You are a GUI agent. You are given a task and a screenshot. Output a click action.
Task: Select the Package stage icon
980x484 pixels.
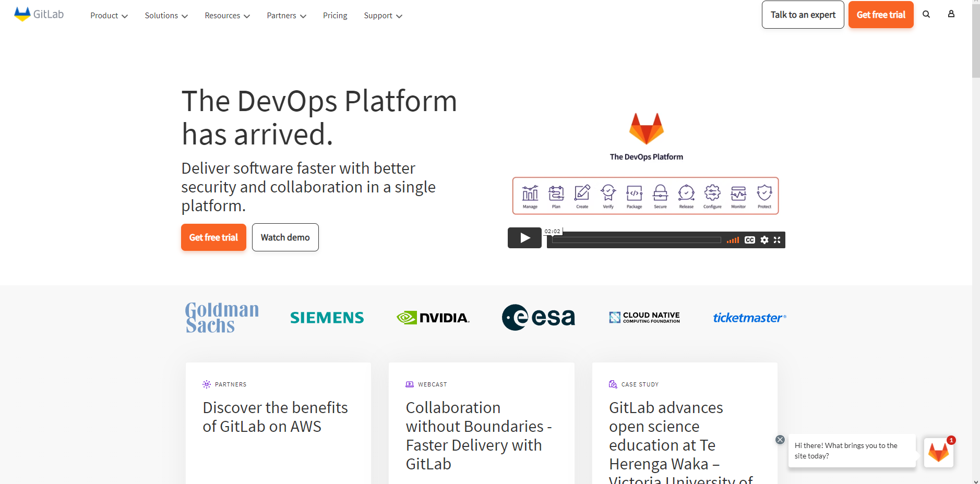[635, 196]
